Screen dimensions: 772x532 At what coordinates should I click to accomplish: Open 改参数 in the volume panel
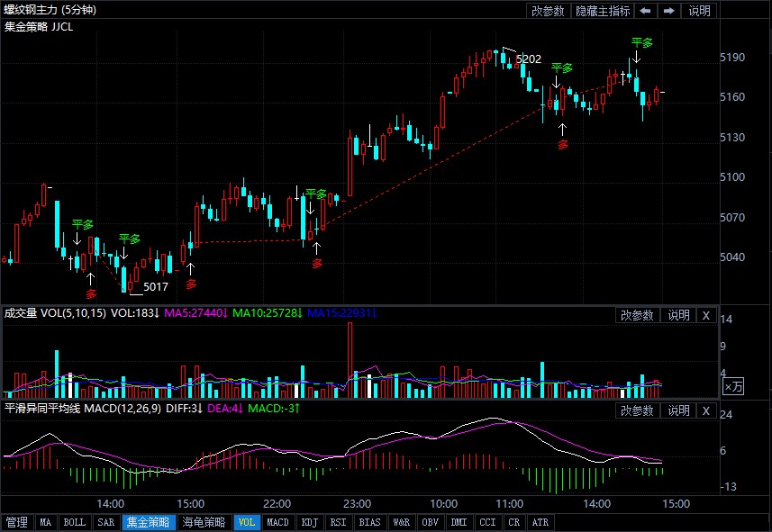pyautogui.click(x=637, y=315)
